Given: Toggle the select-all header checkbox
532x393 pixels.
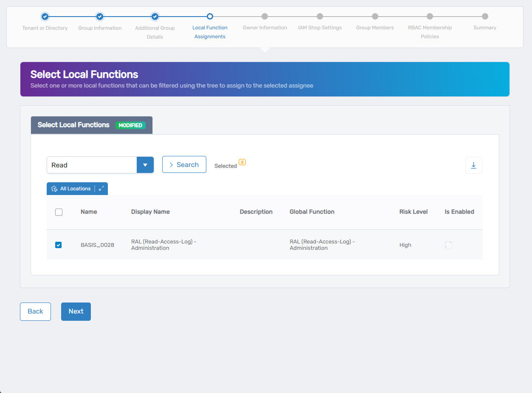Looking at the screenshot, I should (x=59, y=212).
